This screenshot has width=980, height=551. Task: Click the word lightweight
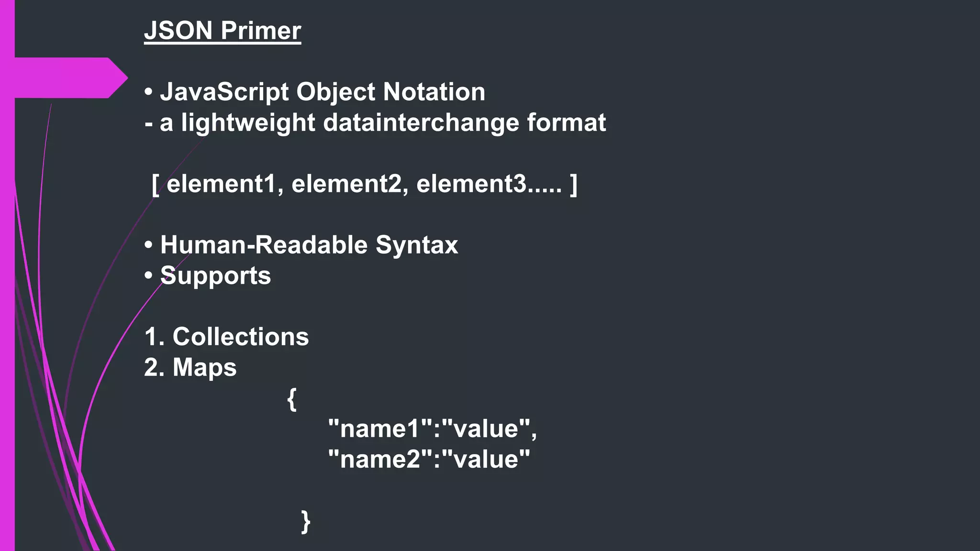click(x=248, y=122)
